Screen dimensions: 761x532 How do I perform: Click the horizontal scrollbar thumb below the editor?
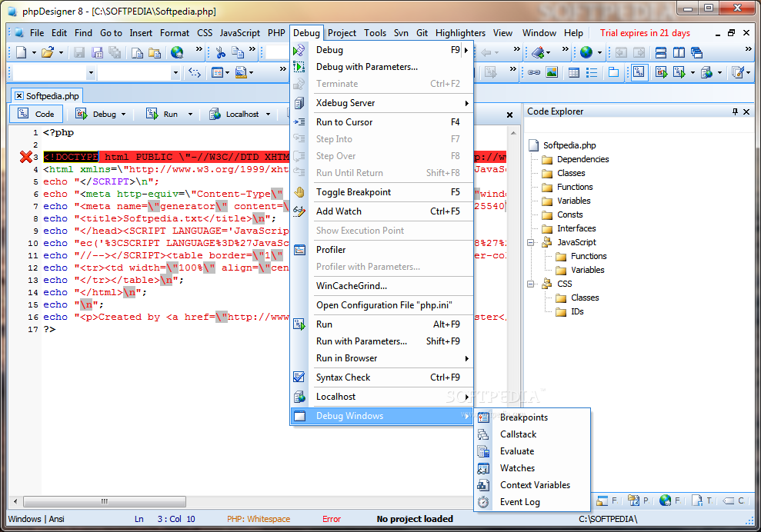(105, 501)
